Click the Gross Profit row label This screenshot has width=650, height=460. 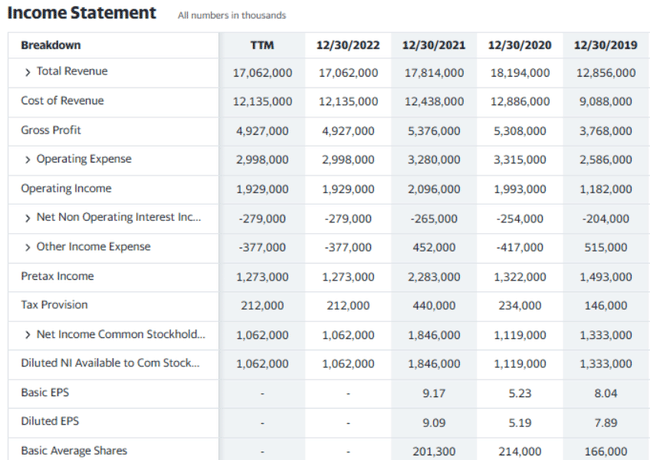tap(51, 131)
